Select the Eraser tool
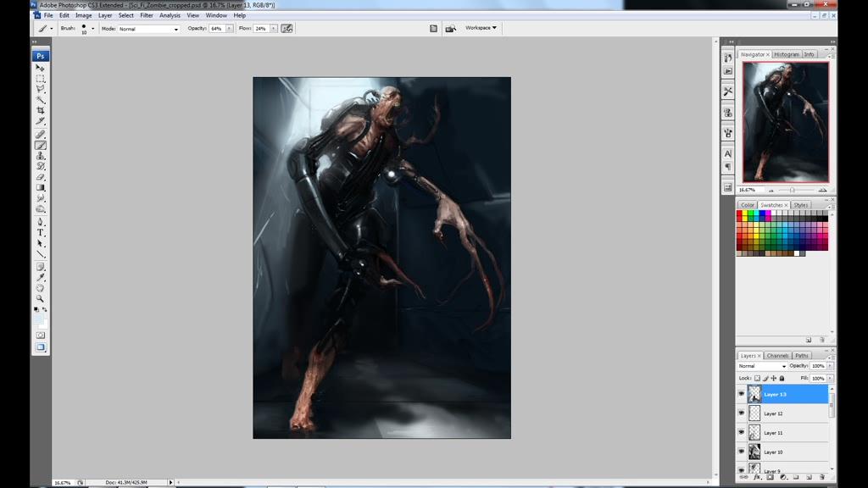 click(40, 177)
